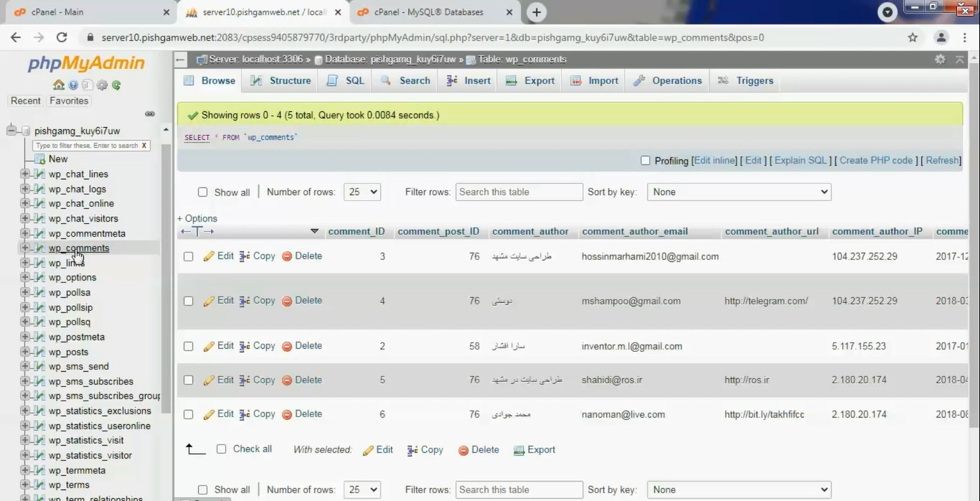The height and width of the screenshot is (501, 980).
Task: Open wp_statistics_visitor table in tree
Action: pos(90,455)
